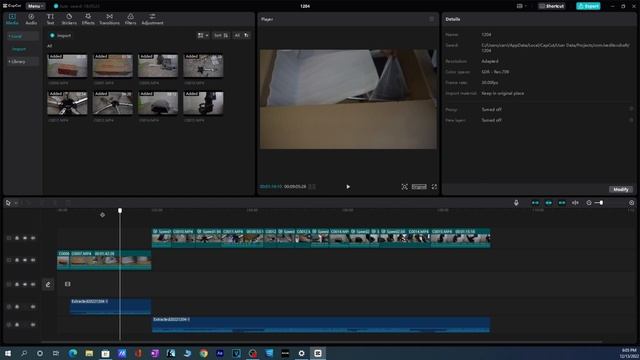Mute the top video track
The width and height of the screenshot is (640, 360).
33,238
